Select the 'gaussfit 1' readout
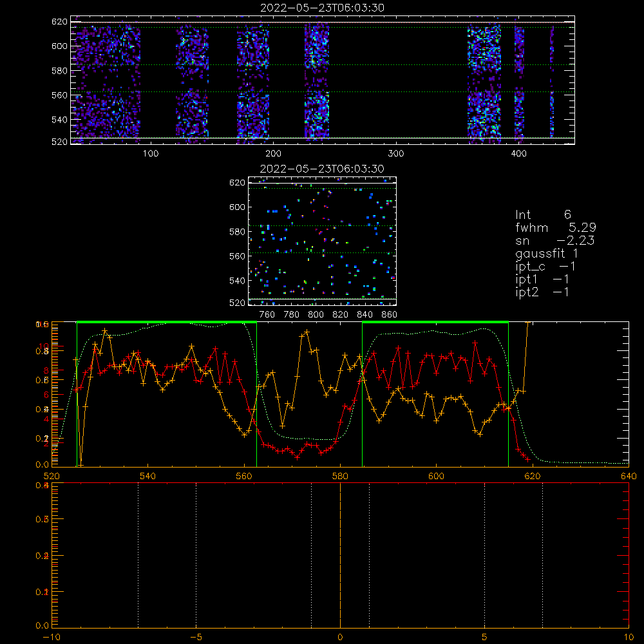This screenshot has width=644, height=644. [547, 253]
